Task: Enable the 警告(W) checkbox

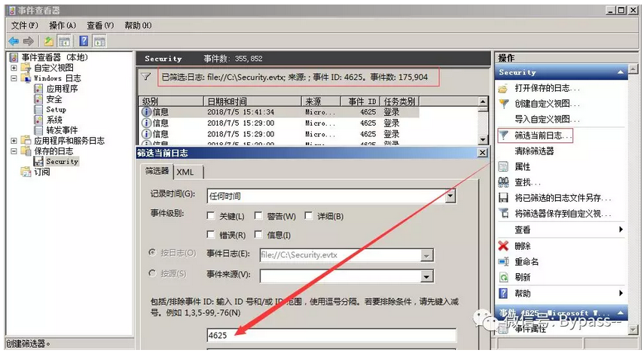Action: tap(258, 215)
